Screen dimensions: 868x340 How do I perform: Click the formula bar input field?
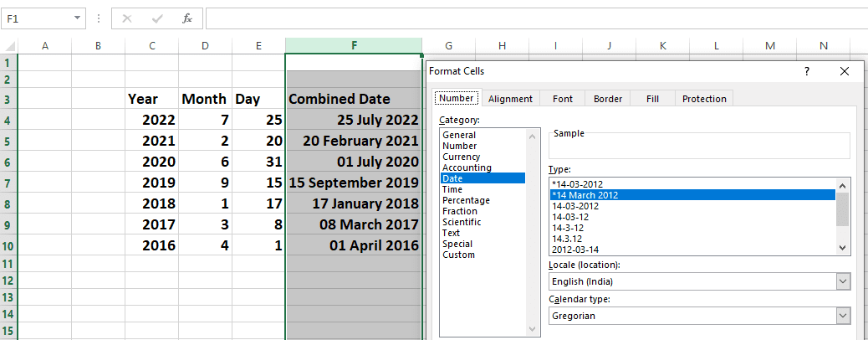pos(535,18)
